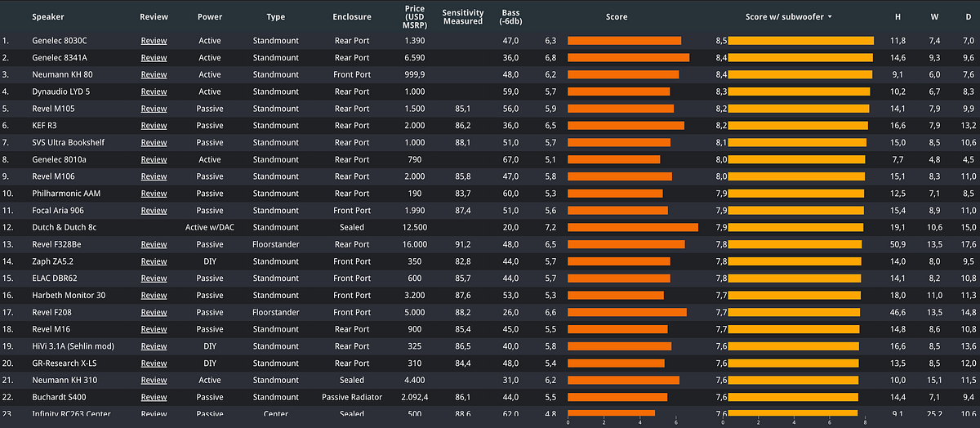Open the Review link for Revel F328Be
This screenshot has width=980, height=428.
(x=154, y=244)
